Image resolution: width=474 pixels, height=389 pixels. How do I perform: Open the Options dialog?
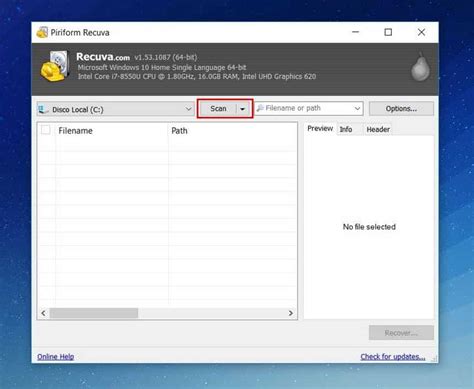click(x=401, y=109)
